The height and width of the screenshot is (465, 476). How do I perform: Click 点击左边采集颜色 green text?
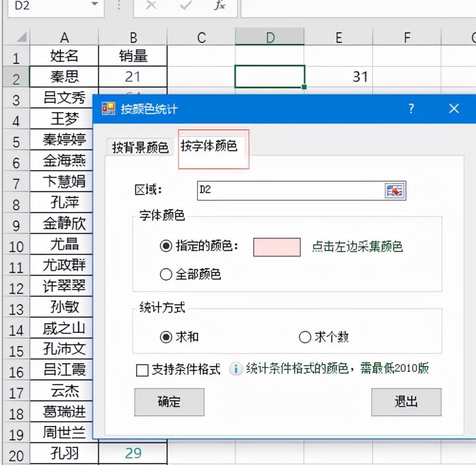point(357,246)
